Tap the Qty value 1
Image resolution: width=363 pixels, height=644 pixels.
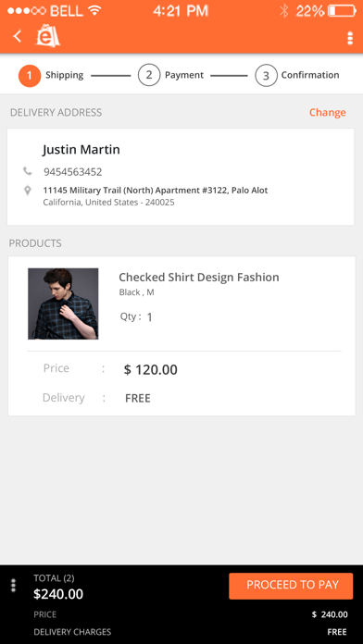[x=150, y=317]
